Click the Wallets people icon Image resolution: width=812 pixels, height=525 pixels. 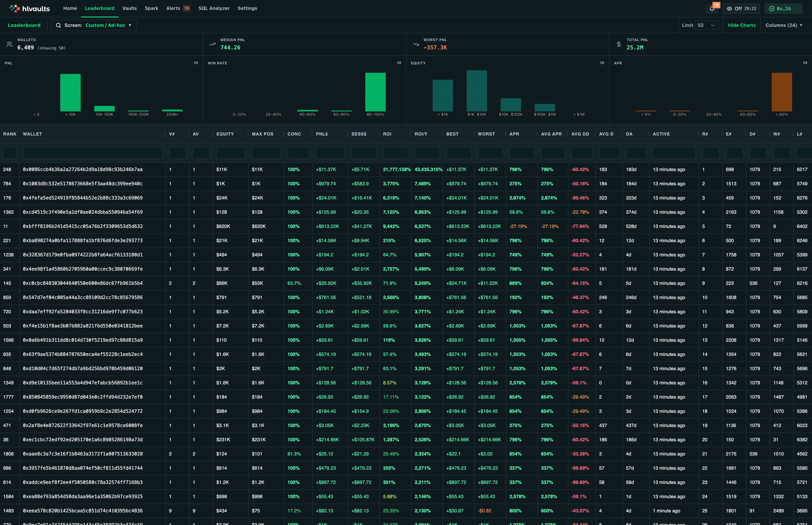tap(9, 44)
